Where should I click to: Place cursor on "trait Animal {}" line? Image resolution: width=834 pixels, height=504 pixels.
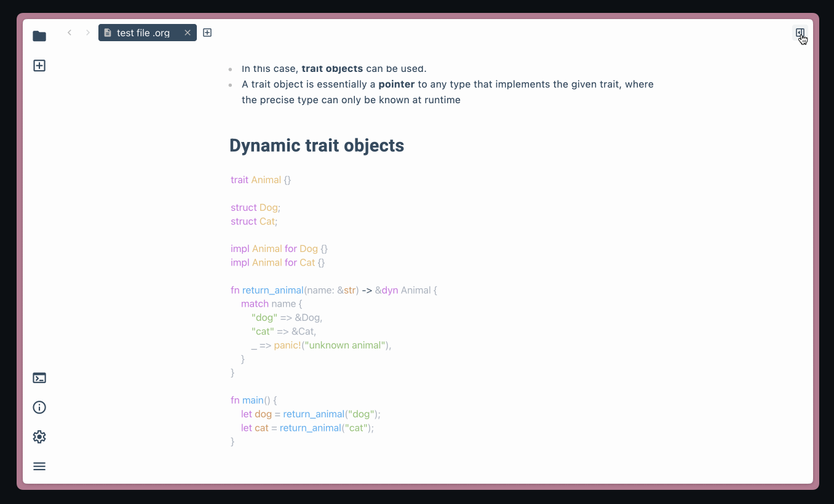click(x=261, y=180)
